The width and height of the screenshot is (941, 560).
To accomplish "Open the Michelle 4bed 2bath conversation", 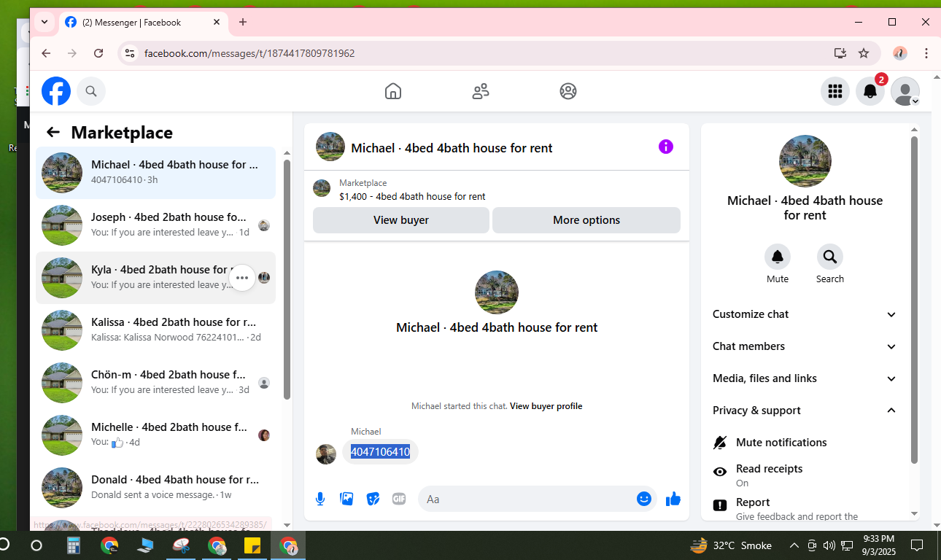I will (x=155, y=435).
